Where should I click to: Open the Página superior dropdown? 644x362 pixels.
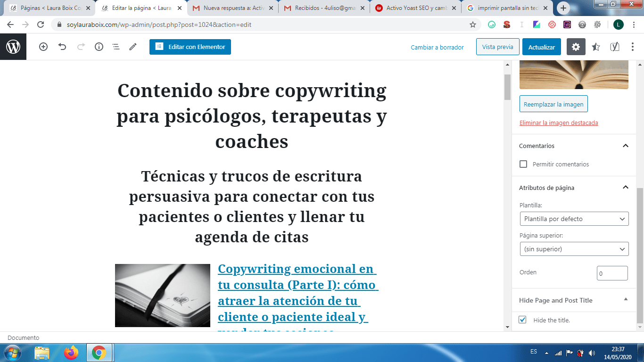tap(574, 249)
